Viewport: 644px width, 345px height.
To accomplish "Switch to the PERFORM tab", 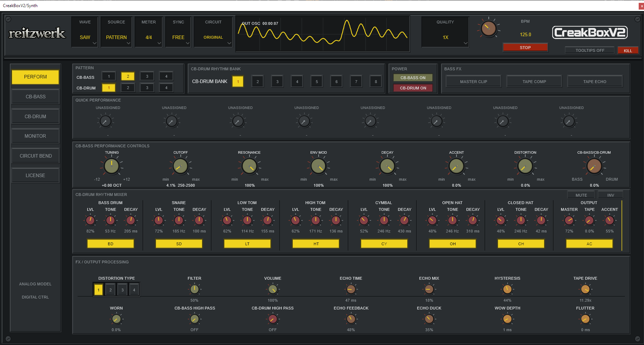I will (35, 77).
